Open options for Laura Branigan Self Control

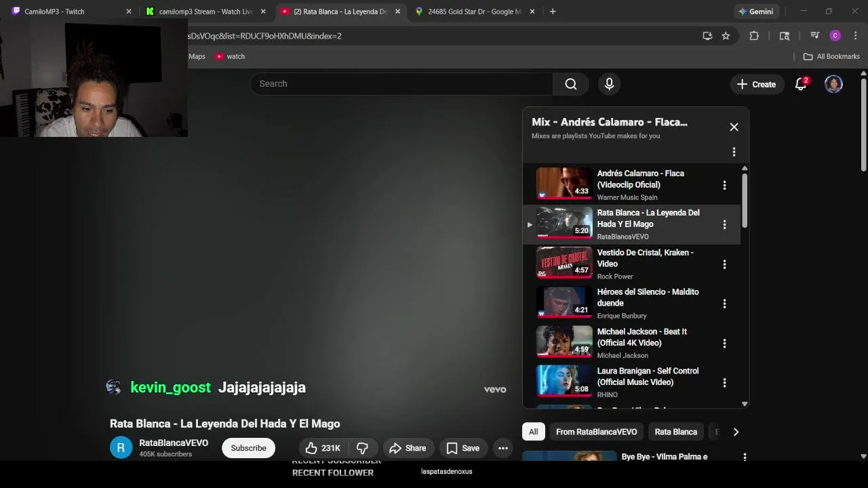pos(724,383)
